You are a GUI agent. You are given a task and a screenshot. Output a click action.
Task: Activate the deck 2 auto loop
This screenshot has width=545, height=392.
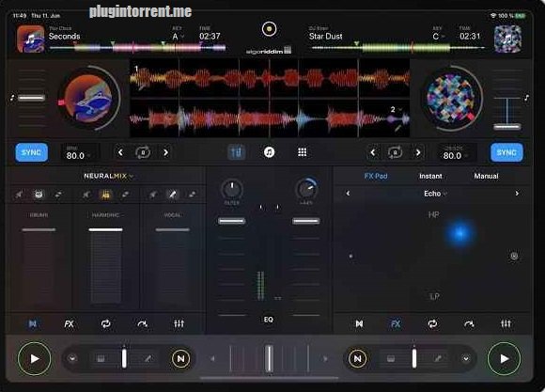coord(395,152)
